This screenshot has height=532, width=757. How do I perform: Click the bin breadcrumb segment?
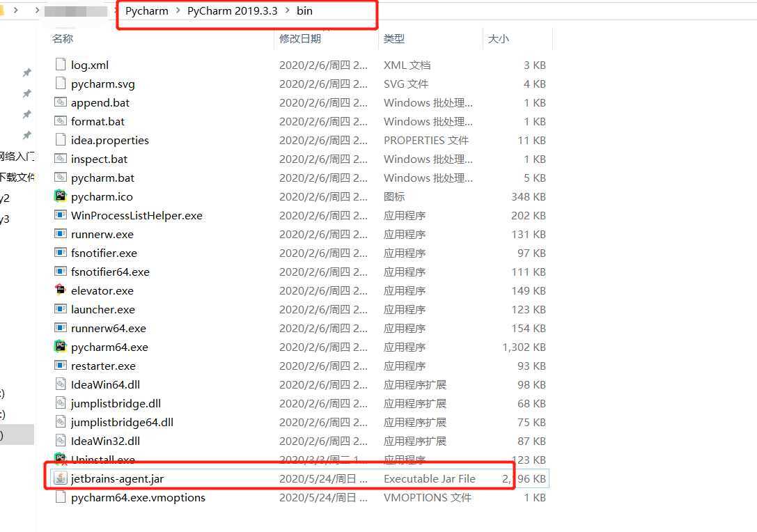coord(304,10)
